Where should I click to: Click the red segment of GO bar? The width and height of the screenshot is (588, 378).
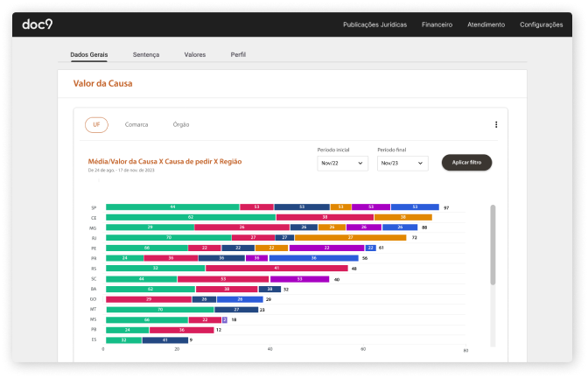[149, 299]
